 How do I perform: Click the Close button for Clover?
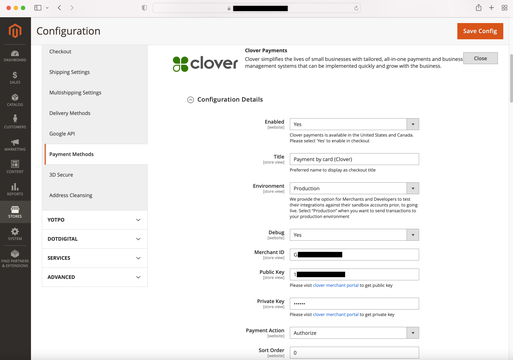coord(480,58)
